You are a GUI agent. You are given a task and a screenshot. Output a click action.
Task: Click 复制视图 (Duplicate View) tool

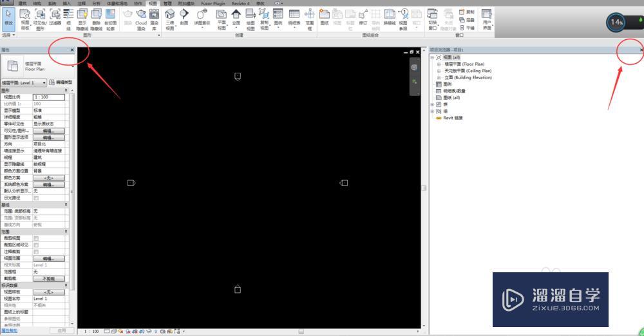point(265,19)
